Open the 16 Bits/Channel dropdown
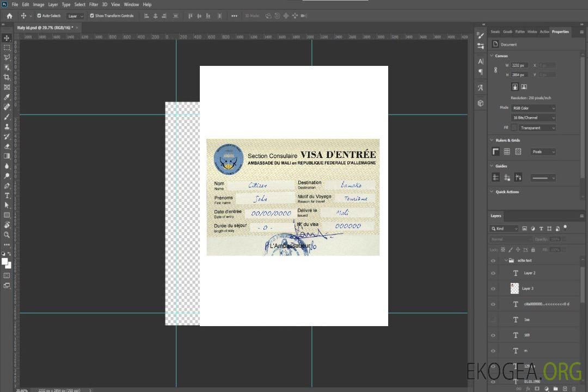Screen dimensions: 588x392 click(x=534, y=118)
